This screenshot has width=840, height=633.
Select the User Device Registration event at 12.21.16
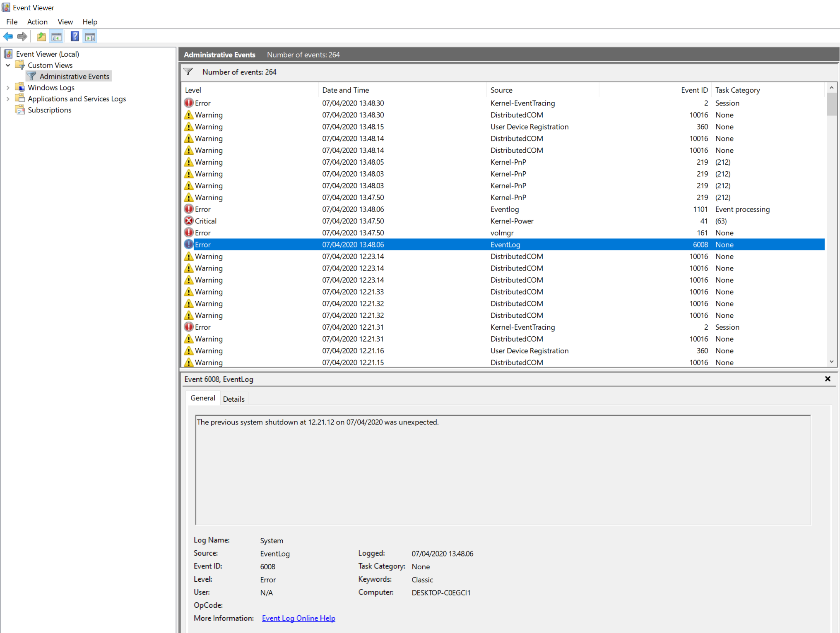pyautogui.click(x=504, y=350)
